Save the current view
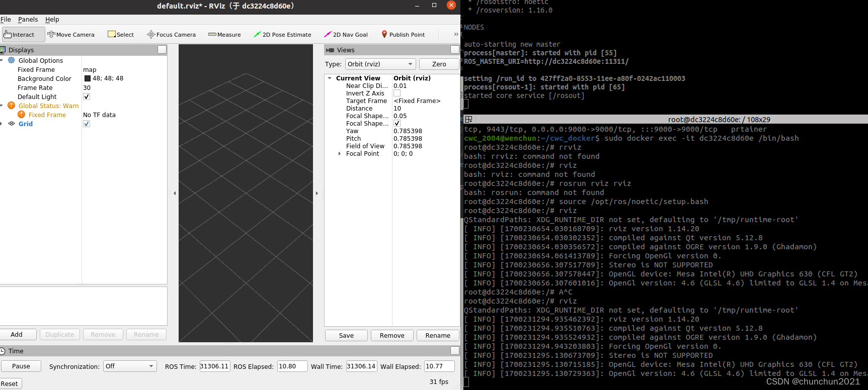 (346, 336)
